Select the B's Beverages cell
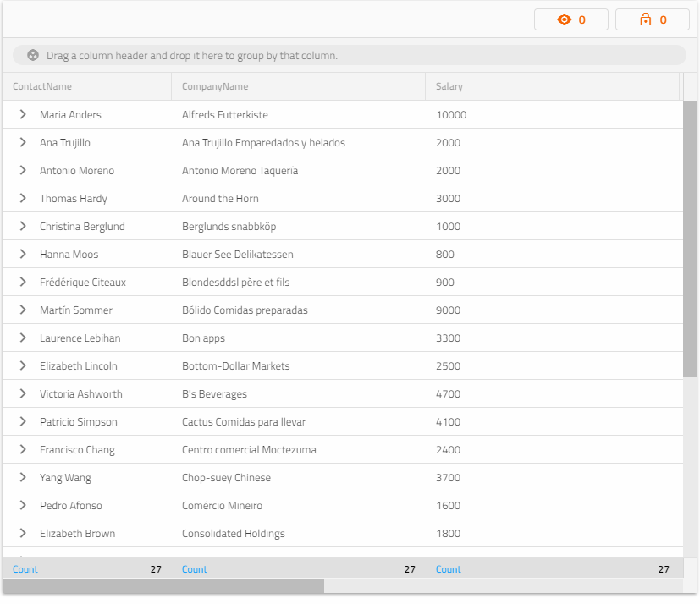The height and width of the screenshot is (604, 700). click(x=298, y=393)
